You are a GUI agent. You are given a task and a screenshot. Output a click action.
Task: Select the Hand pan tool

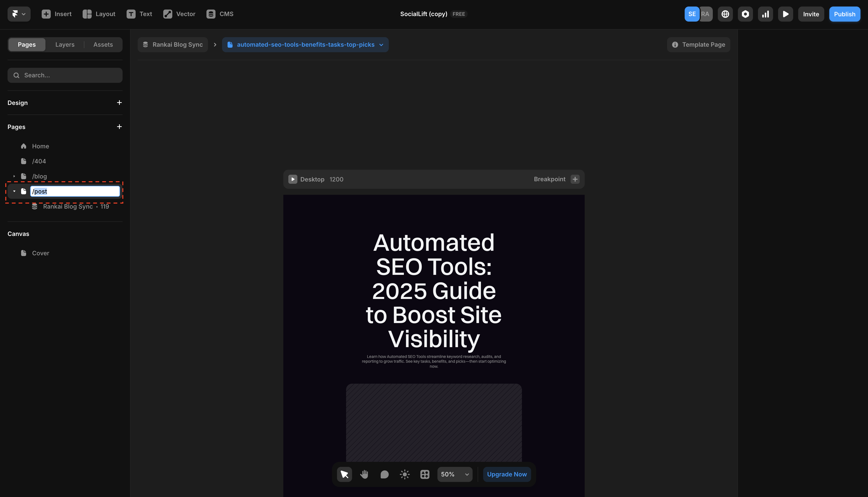[x=364, y=474]
